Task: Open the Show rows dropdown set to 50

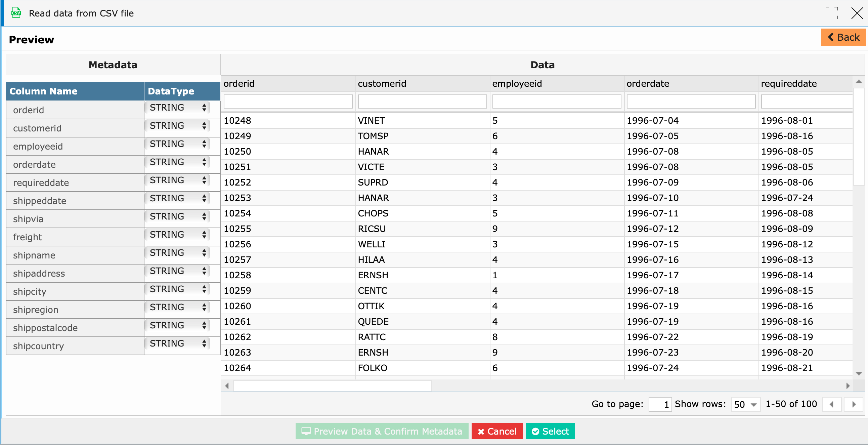Action: click(x=745, y=404)
